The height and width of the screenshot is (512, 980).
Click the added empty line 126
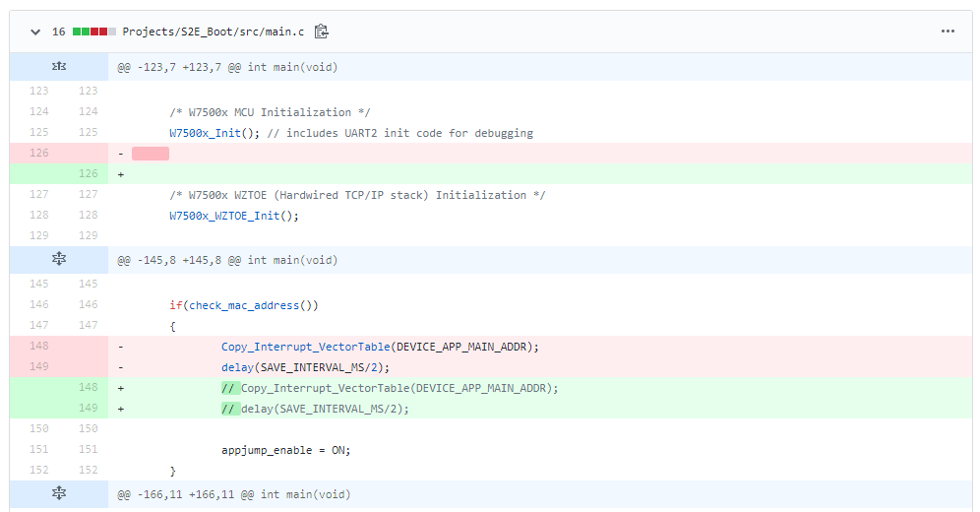pos(540,174)
